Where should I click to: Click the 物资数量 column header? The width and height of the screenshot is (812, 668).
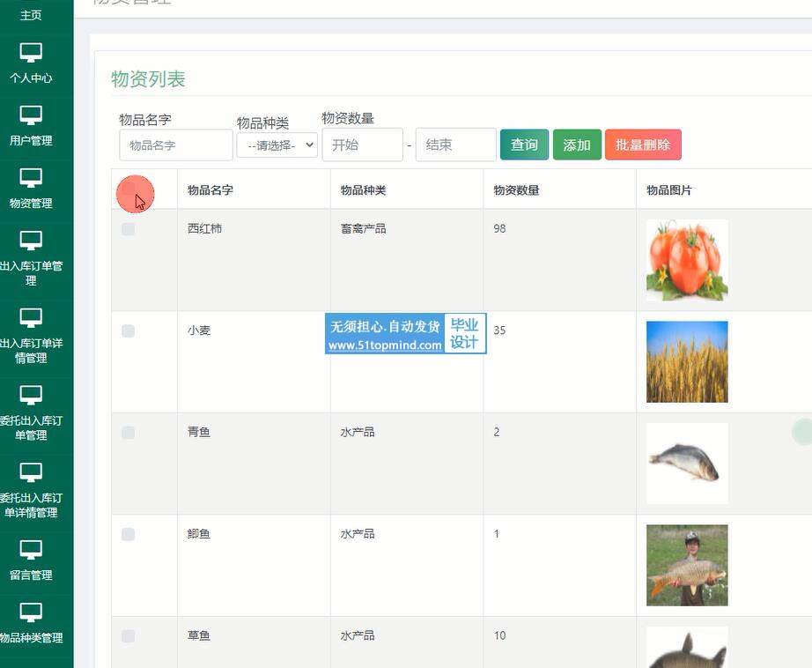(x=516, y=190)
